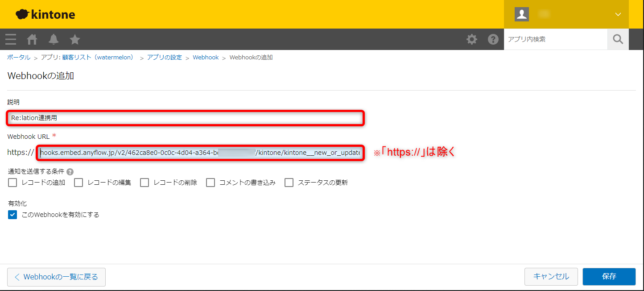The width and height of the screenshot is (644, 291).
Task: Focus the Webhook URL input field
Action: click(x=200, y=153)
